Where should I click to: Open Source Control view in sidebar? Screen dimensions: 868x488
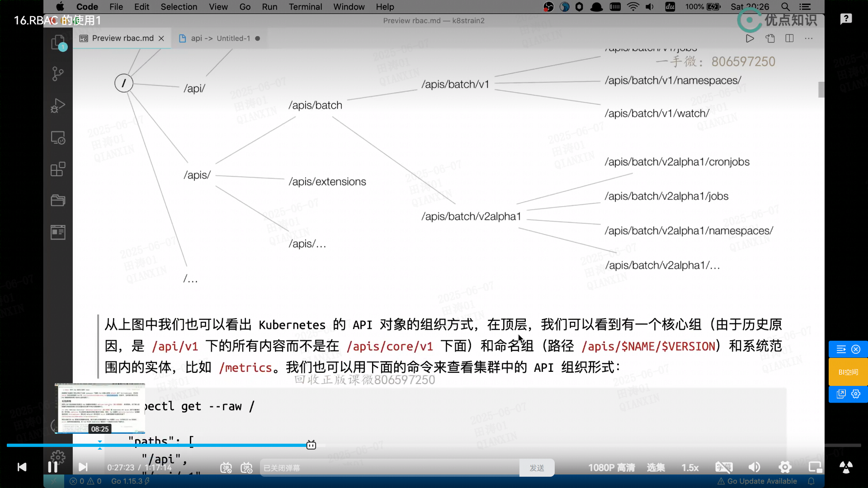pyautogui.click(x=57, y=74)
